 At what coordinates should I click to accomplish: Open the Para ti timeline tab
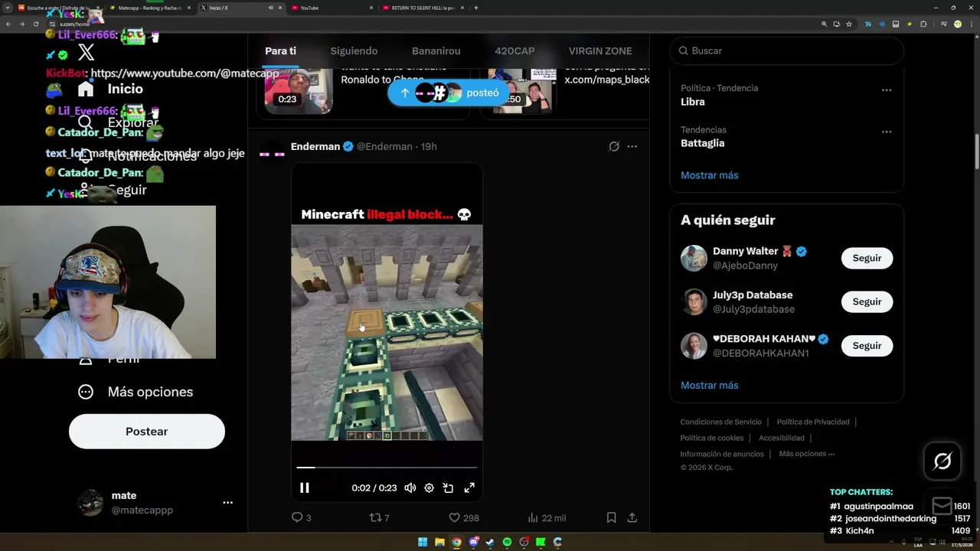click(280, 51)
